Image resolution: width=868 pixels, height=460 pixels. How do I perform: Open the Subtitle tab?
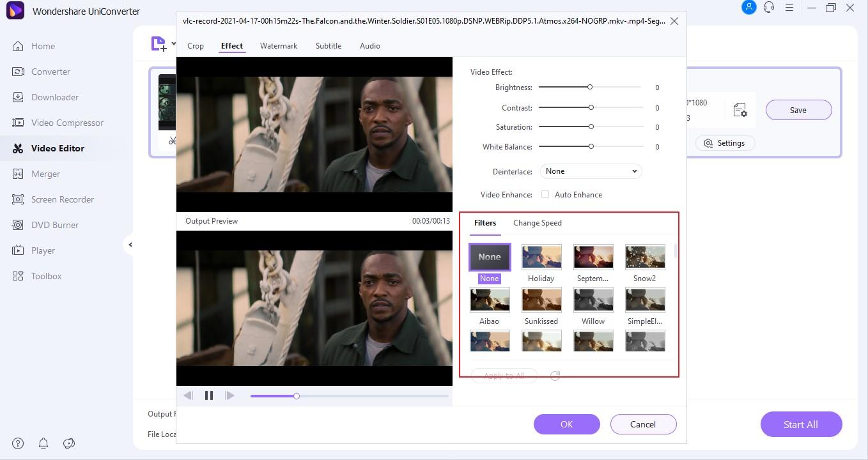(329, 46)
